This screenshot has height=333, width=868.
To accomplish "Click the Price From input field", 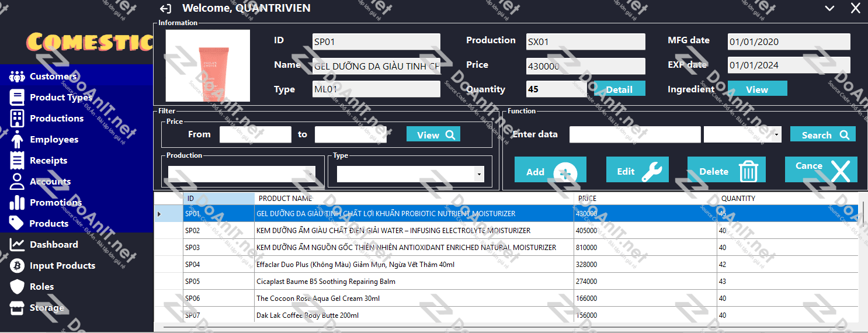I will click(x=255, y=135).
